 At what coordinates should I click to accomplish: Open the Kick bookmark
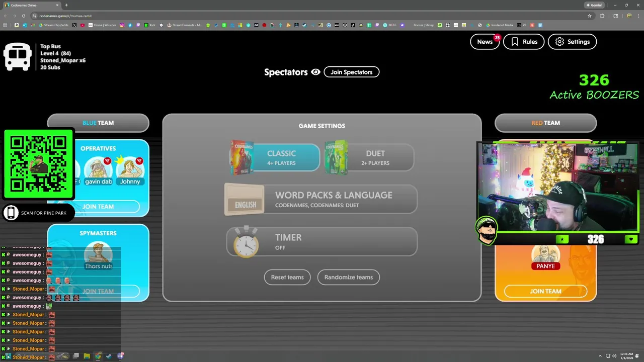149,25
